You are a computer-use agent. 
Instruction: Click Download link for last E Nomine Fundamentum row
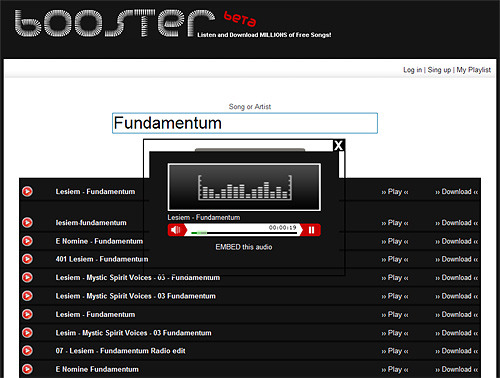pyautogui.click(x=457, y=369)
